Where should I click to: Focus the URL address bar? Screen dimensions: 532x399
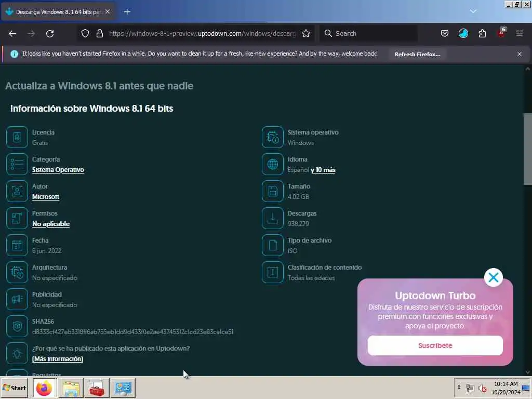tap(203, 34)
